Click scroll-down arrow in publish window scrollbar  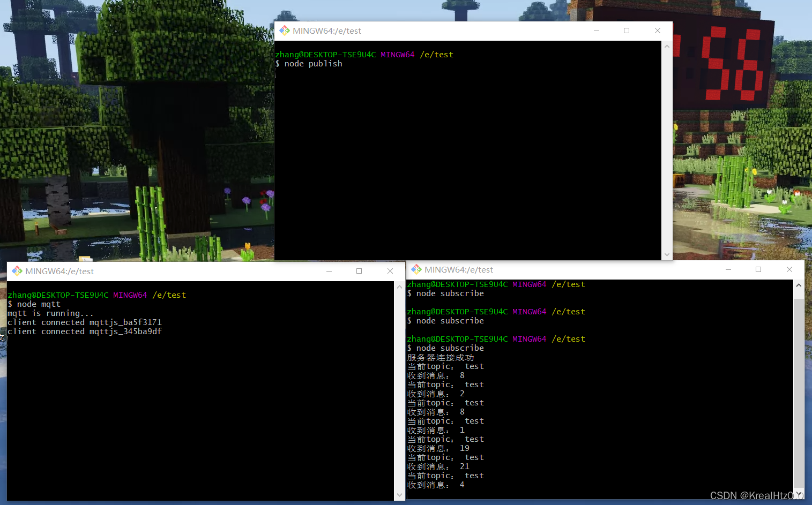[667, 254]
